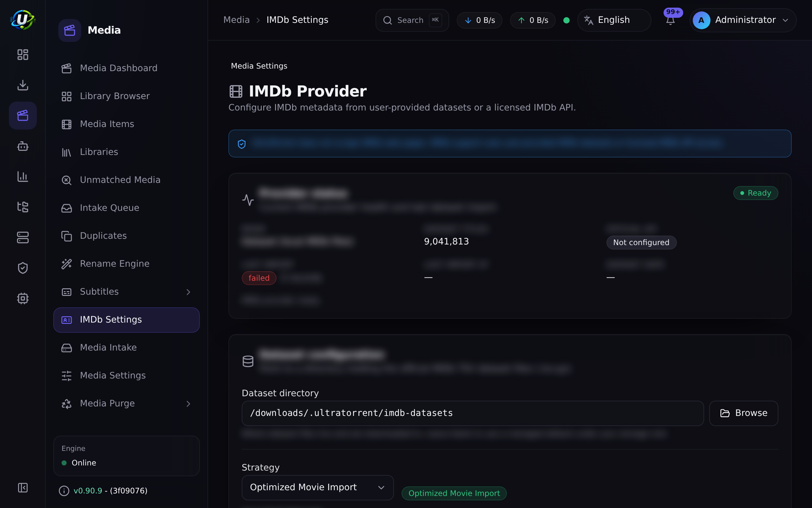Open the dashboard grid icon in left rail
812x508 pixels.
pos(23,54)
